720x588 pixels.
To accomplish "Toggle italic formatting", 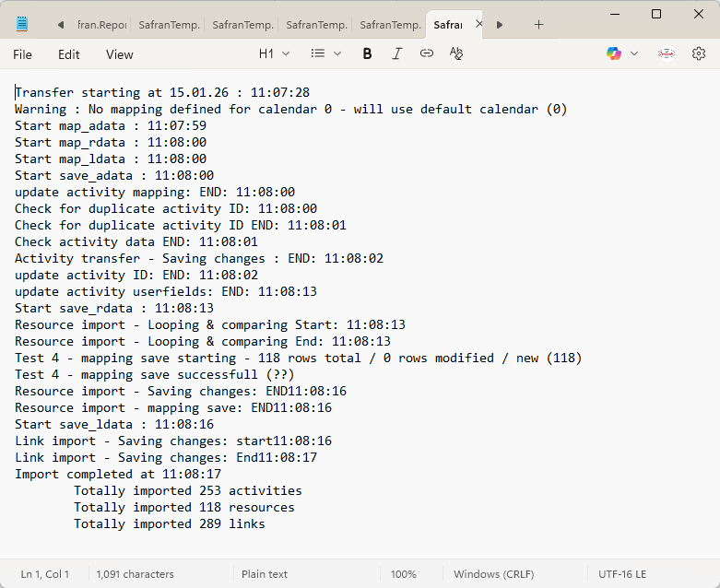I will [396, 53].
